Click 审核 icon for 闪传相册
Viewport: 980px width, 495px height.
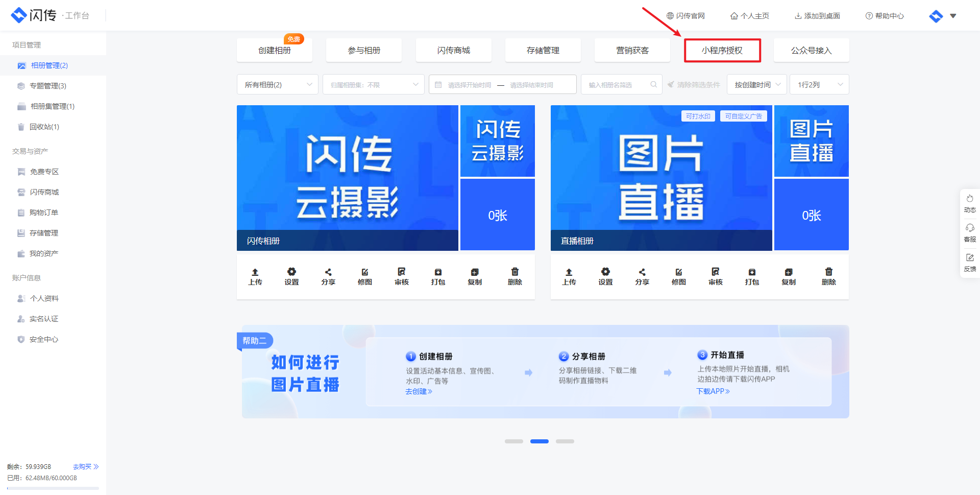[x=402, y=276]
